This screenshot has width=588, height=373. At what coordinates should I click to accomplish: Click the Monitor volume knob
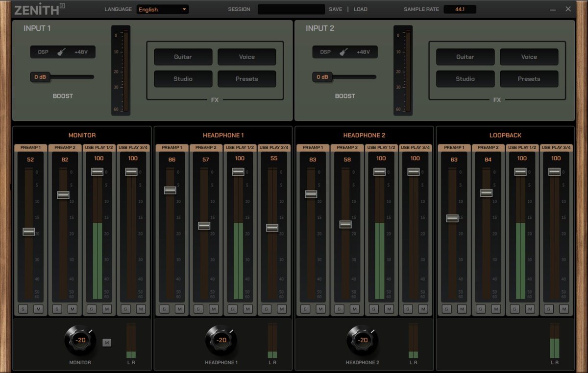point(81,341)
